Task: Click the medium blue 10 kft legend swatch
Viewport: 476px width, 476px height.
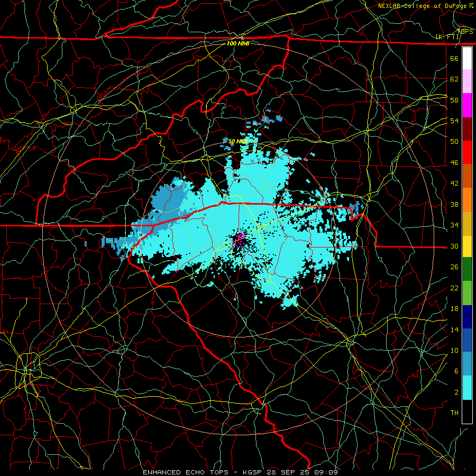Action: click(x=467, y=340)
